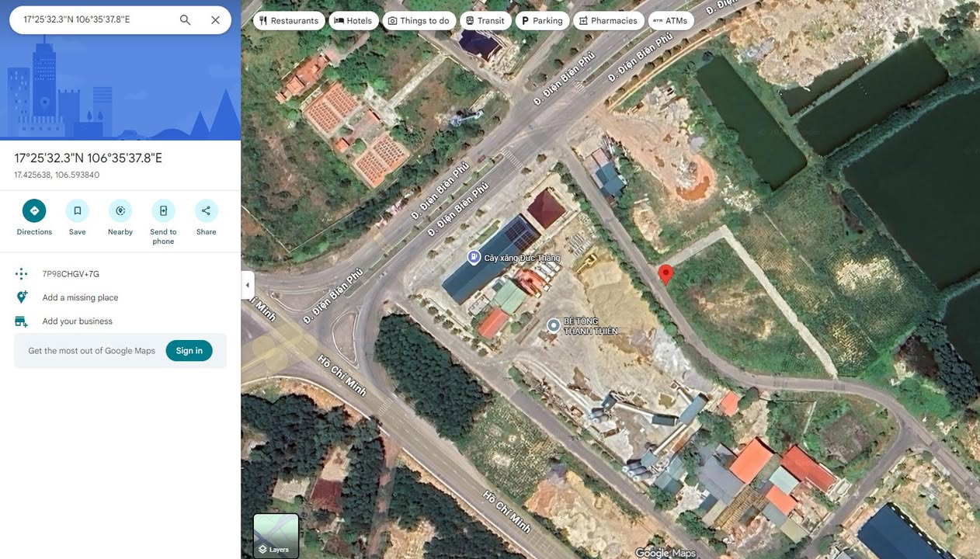Show Things to do nearby

click(x=418, y=21)
